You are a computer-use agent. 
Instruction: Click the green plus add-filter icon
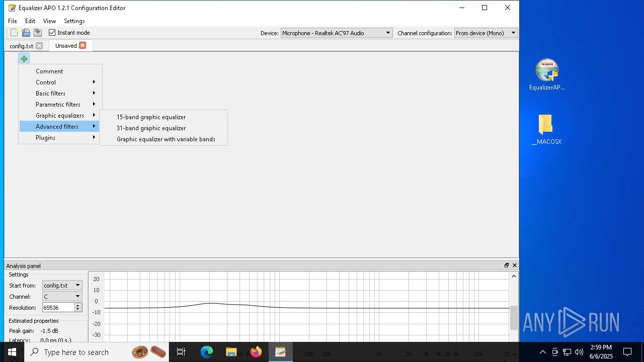[24, 59]
